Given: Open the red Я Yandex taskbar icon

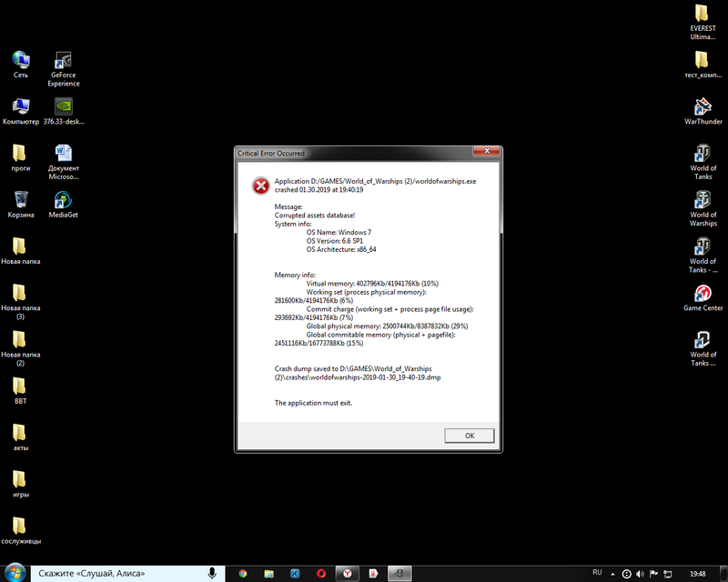Looking at the screenshot, I should [x=373, y=574].
